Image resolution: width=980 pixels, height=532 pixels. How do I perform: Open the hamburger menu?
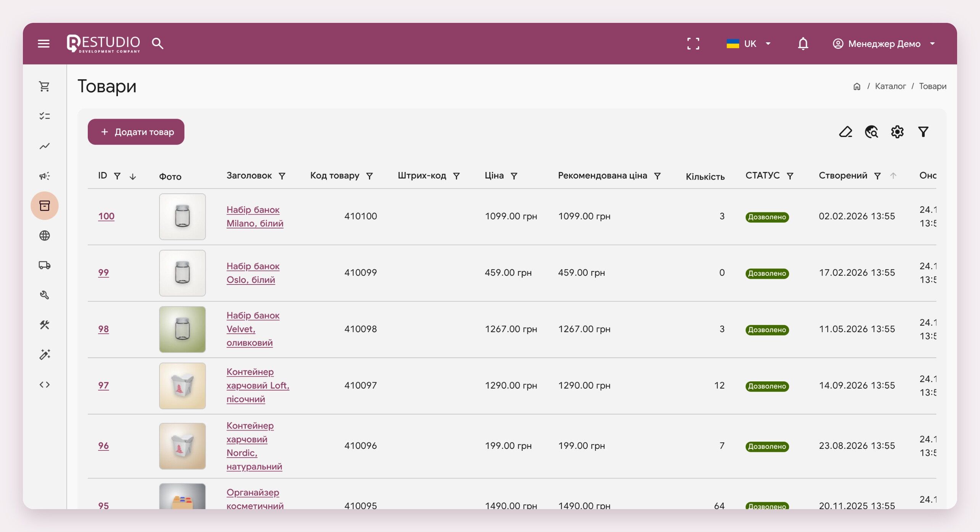(x=44, y=43)
